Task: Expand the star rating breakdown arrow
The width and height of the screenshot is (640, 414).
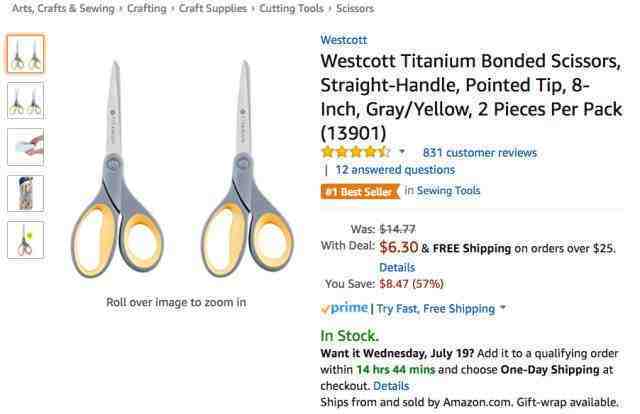Action: coord(402,153)
